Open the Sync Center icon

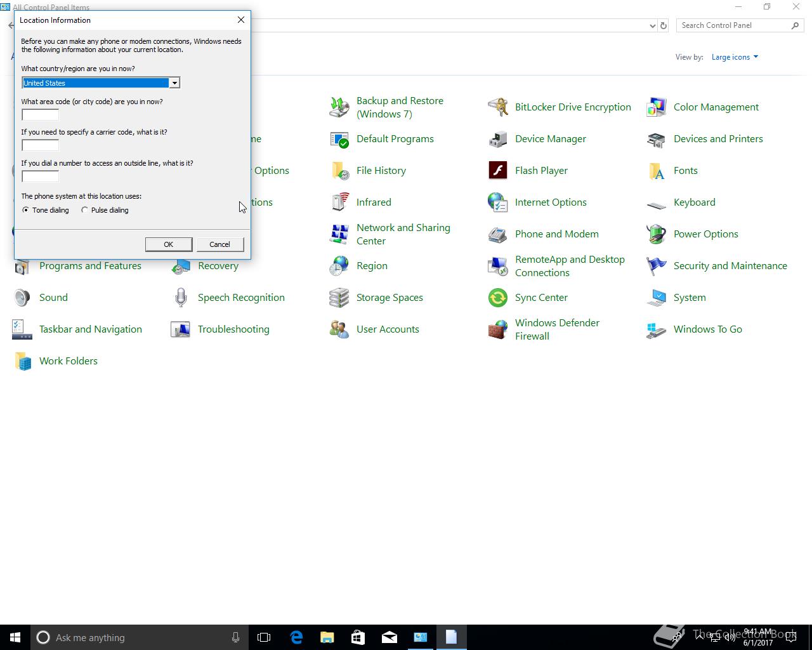[498, 298]
